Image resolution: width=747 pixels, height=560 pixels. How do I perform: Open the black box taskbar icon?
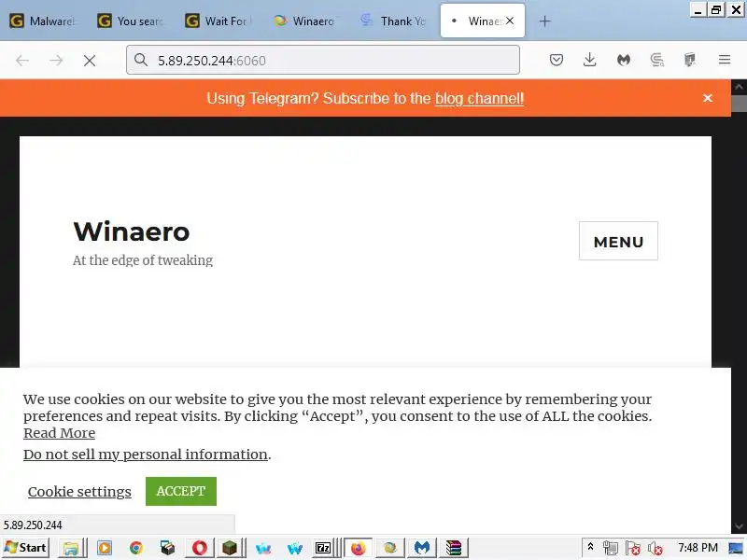[168, 548]
